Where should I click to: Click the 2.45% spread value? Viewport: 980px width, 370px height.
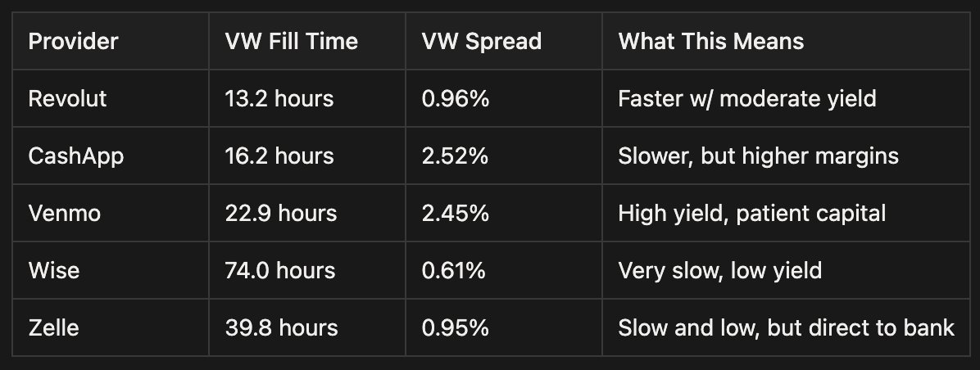pyautogui.click(x=455, y=213)
